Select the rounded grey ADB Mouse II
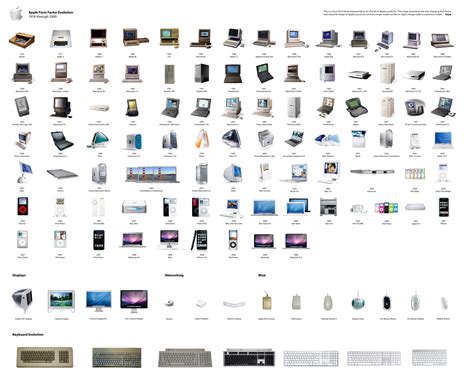Screen dimensions: 474x381 click(328, 302)
